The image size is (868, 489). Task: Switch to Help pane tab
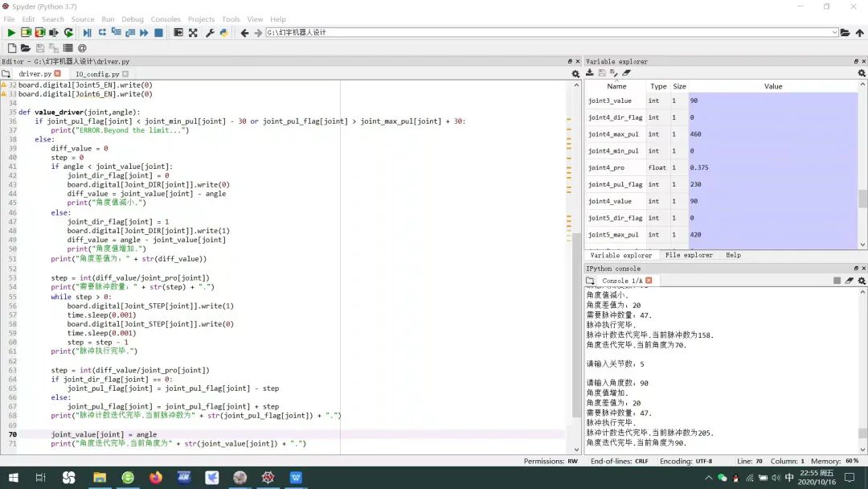pyautogui.click(x=734, y=255)
